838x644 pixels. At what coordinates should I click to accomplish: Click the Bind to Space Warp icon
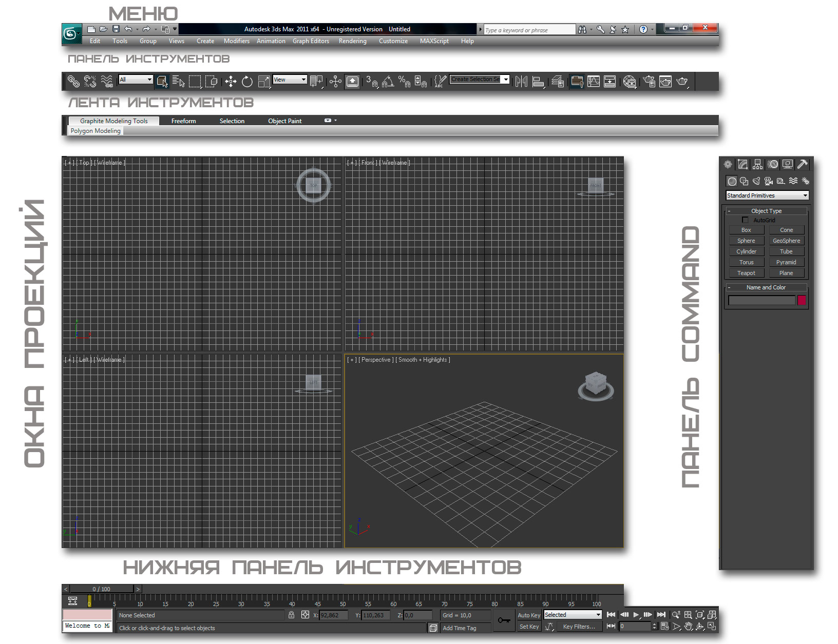(107, 81)
